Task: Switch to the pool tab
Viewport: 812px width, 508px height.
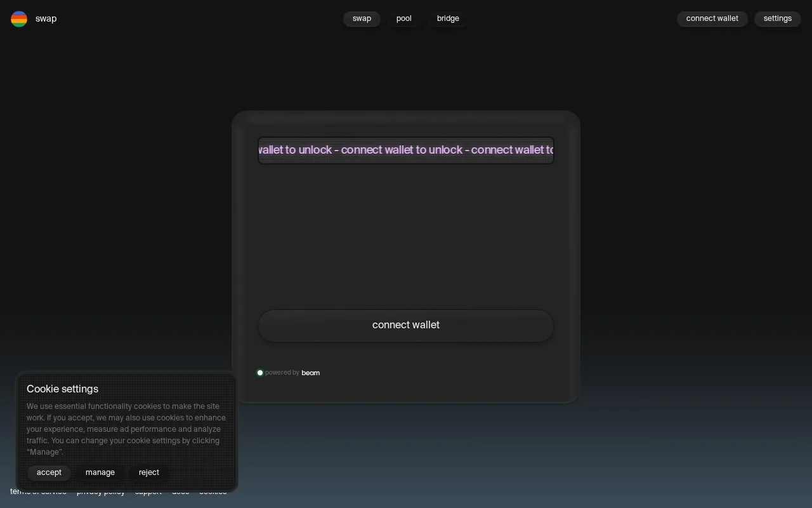Action: coord(404,18)
